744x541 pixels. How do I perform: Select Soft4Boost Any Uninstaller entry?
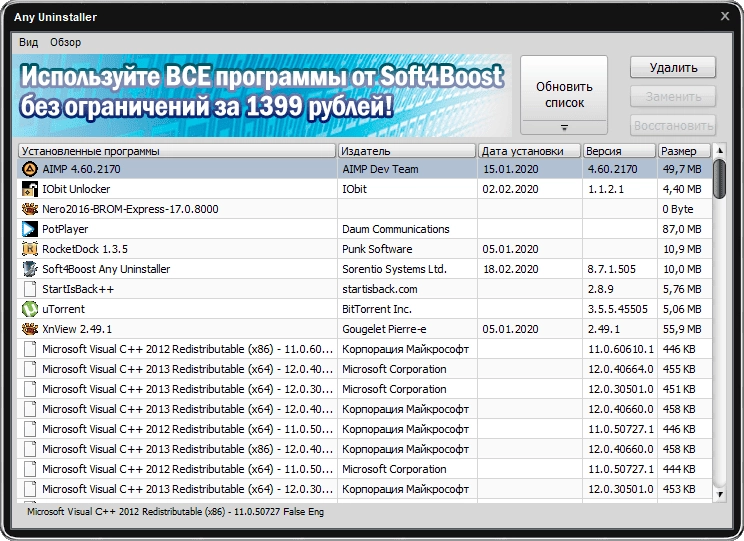[364, 269]
